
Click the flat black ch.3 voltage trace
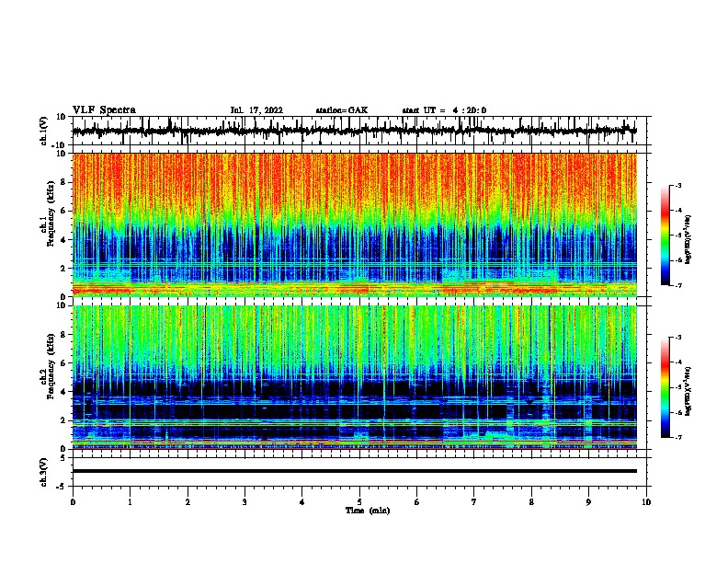354,471
